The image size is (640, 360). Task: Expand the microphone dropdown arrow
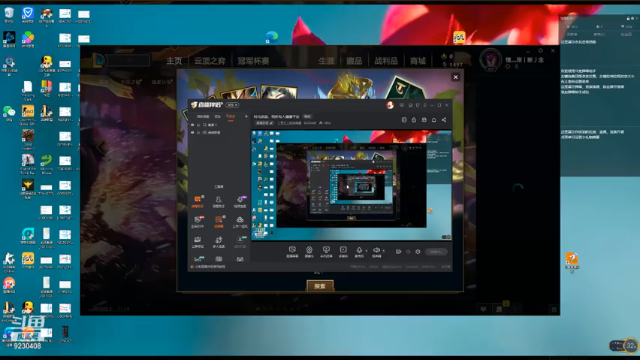point(367,251)
